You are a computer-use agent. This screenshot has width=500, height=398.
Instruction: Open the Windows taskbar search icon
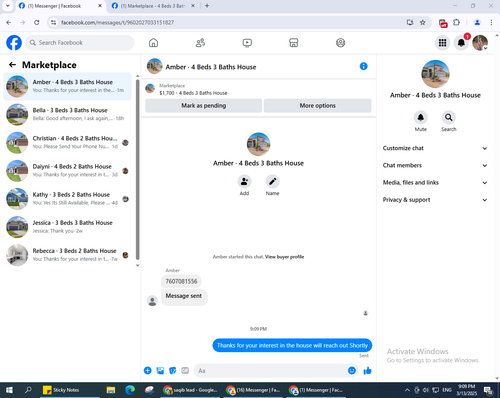tap(28, 390)
